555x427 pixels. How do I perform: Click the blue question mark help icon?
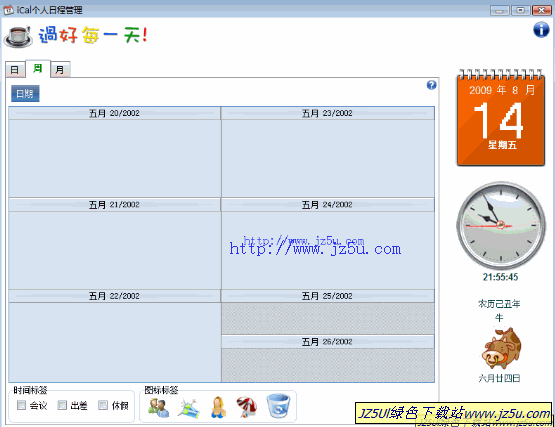click(x=431, y=85)
